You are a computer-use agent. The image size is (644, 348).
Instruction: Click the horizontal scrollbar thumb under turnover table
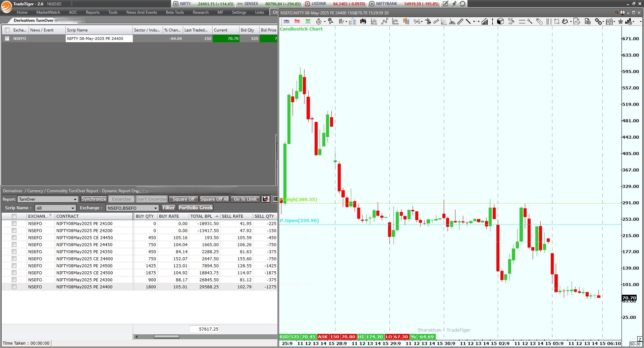[166, 337]
